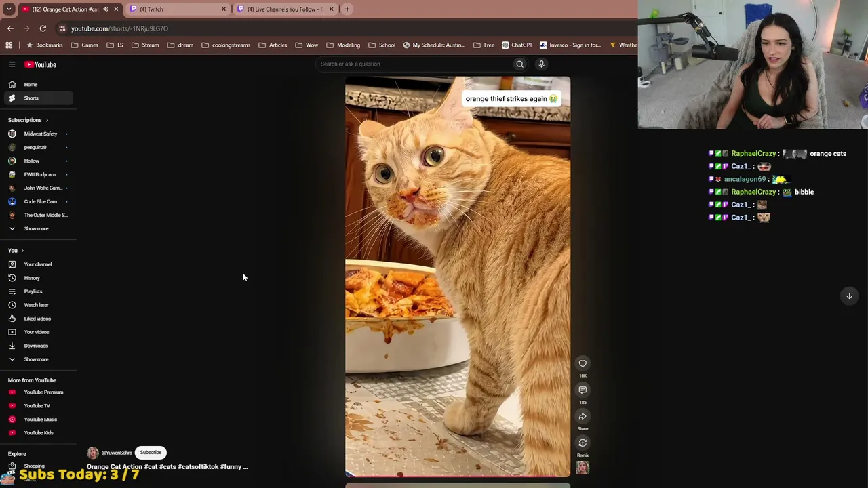Open the tab search dropdown arrow
The height and width of the screenshot is (488, 868).
pos(9,9)
